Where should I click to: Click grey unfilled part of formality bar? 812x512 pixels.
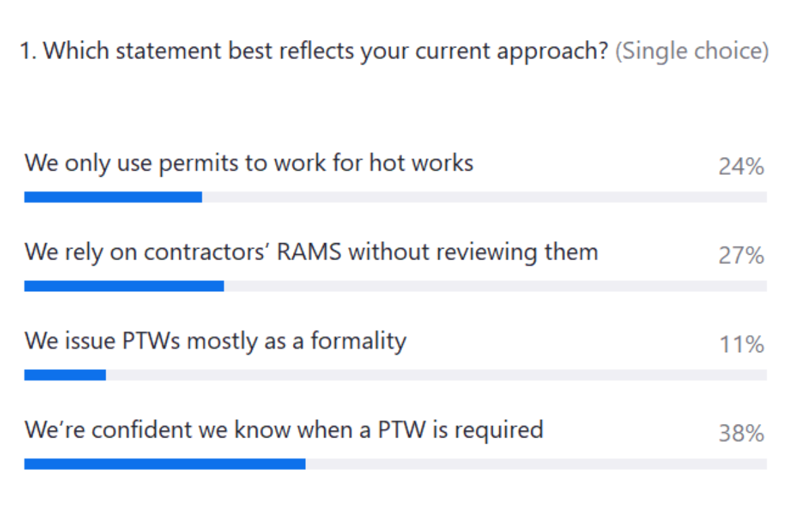point(436,375)
